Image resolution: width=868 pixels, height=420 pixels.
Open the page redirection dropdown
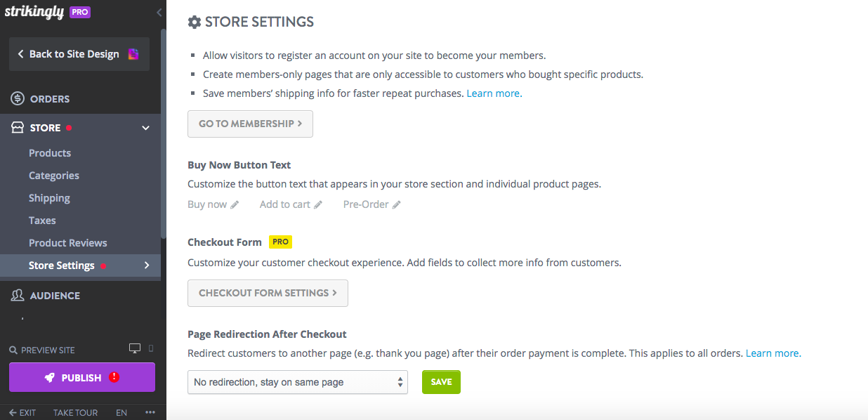(298, 382)
